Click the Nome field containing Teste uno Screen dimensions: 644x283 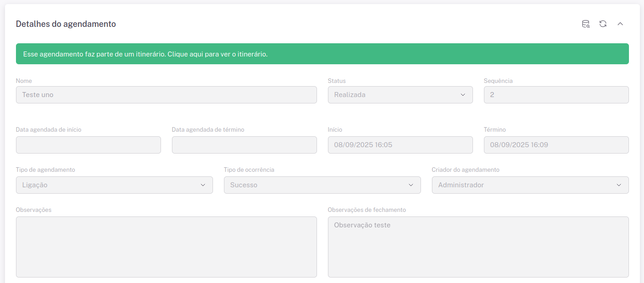[166, 95]
